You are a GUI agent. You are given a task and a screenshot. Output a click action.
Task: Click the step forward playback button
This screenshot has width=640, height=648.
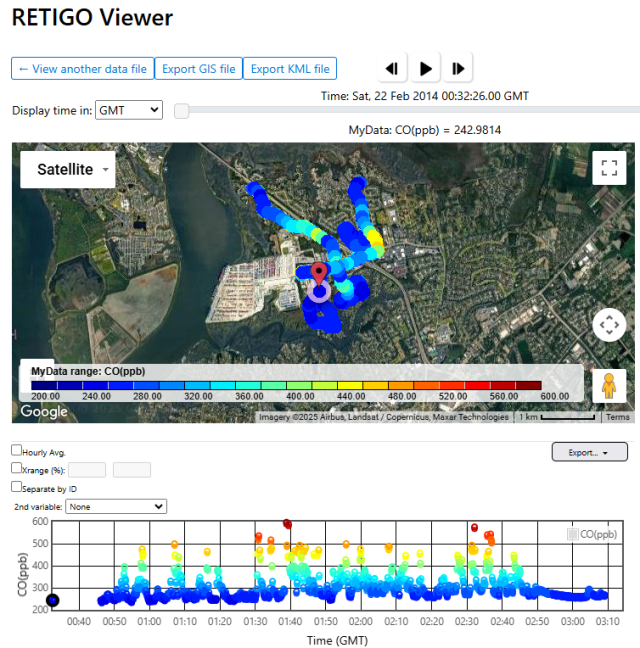click(x=458, y=68)
